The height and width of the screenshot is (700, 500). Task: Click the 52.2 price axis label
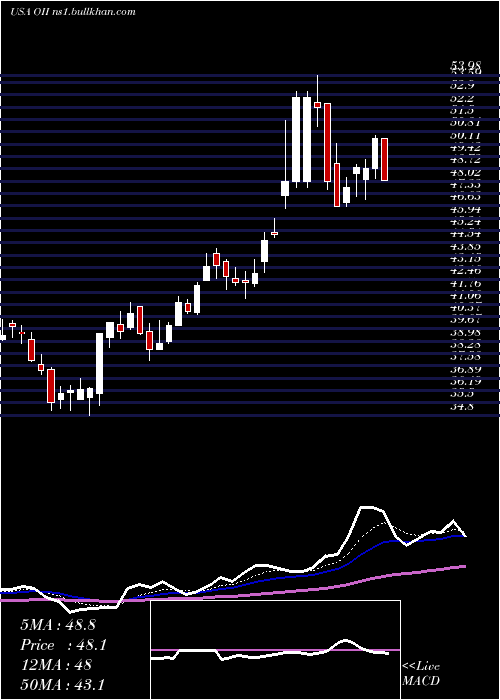tap(464, 98)
